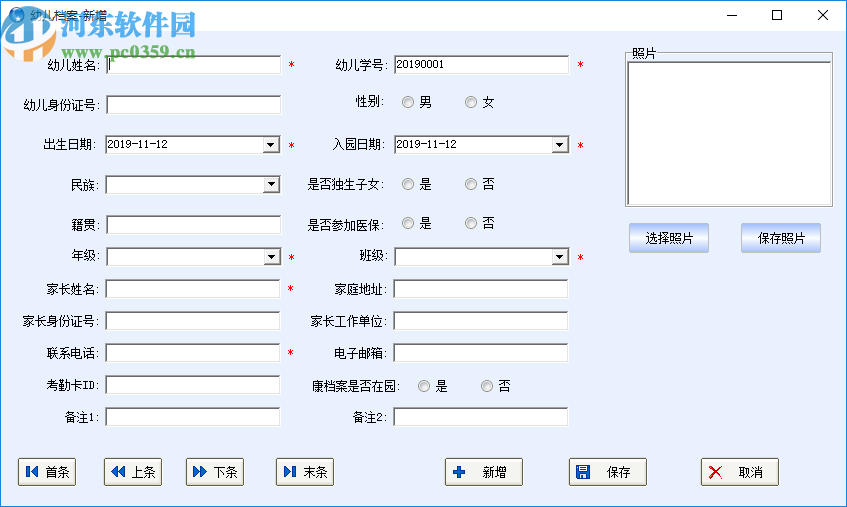Choose 否 for 康档案是否在园

click(x=487, y=386)
